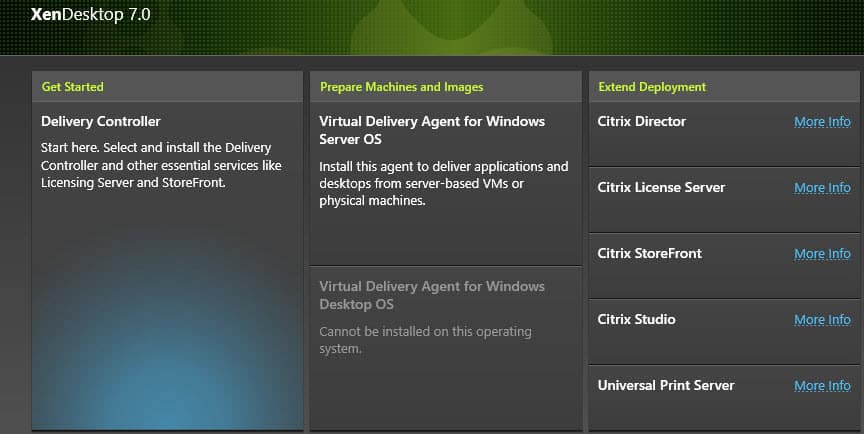Image resolution: width=864 pixels, height=434 pixels.
Task: Click the XenDesktop 7.0 title
Action: (x=90, y=14)
